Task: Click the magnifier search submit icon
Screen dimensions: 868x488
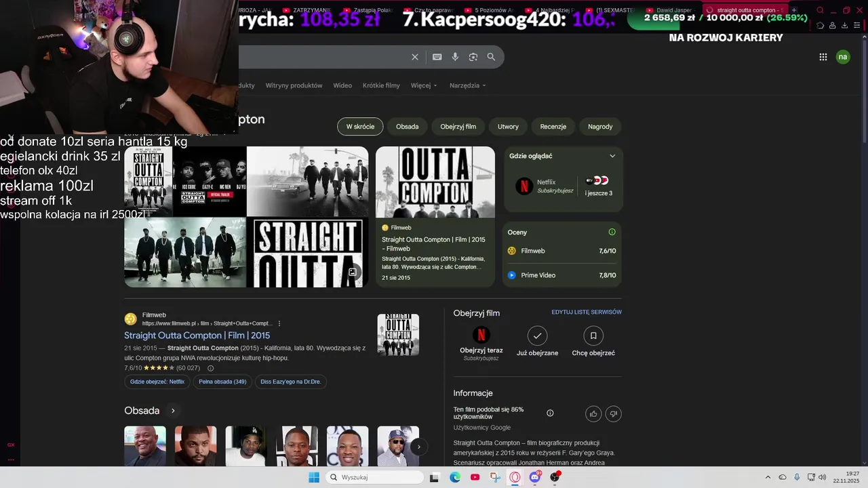Action: (491, 57)
